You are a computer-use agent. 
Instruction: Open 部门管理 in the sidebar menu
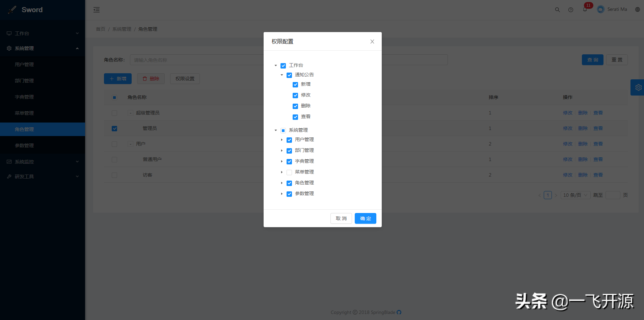[43, 81]
